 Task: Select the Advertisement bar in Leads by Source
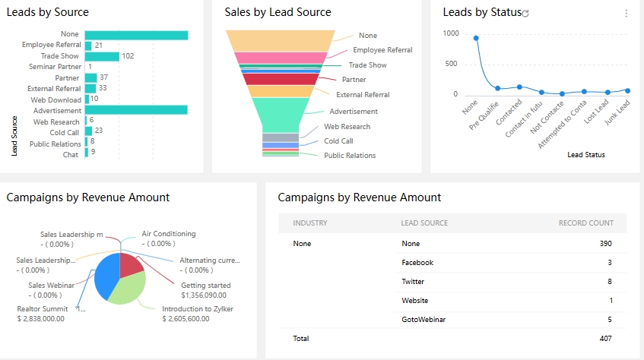pyautogui.click(x=135, y=110)
